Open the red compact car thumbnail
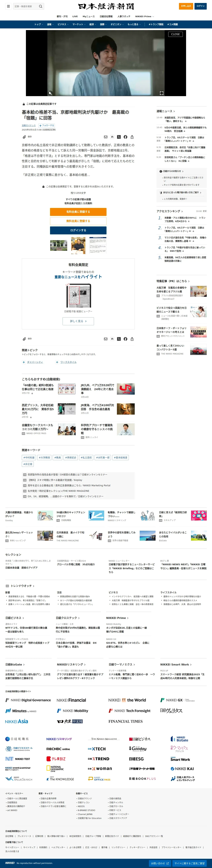 click(x=198, y=349)
